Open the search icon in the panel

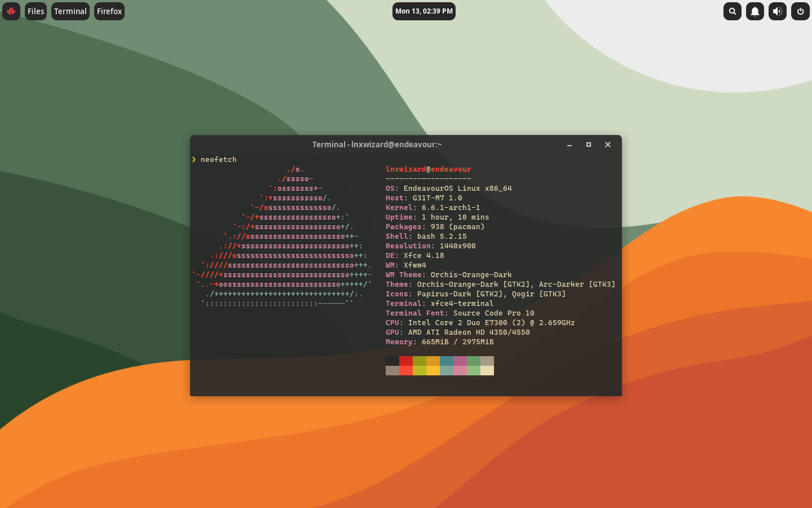click(732, 11)
